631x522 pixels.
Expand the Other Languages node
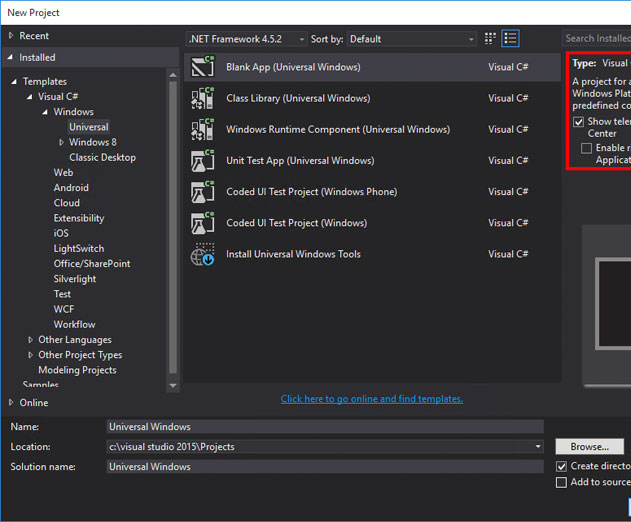tap(31, 340)
